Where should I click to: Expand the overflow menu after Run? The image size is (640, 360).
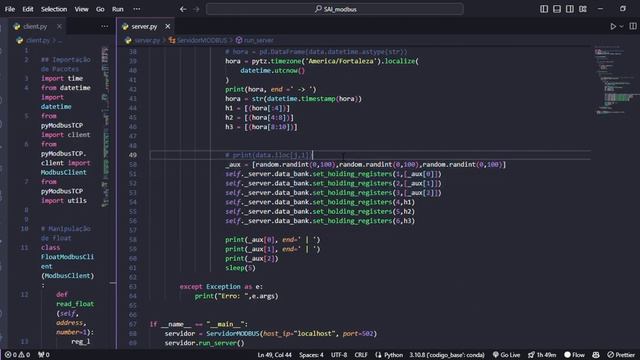(137, 9)
